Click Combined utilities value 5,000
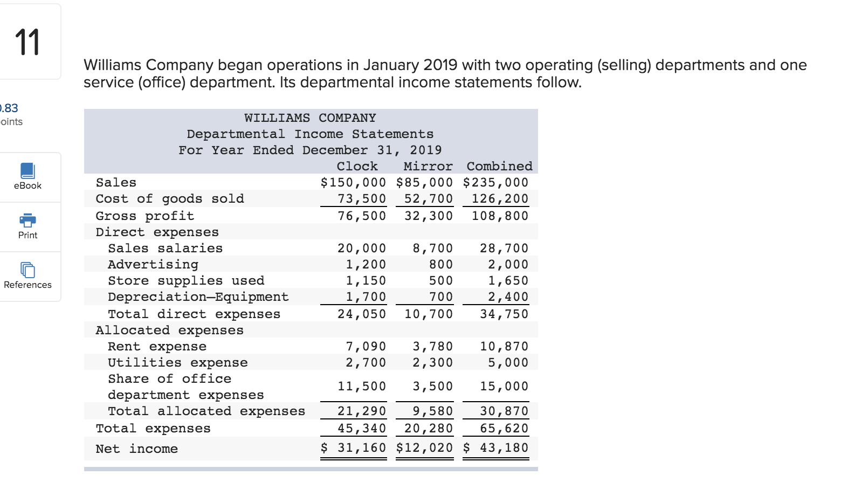 508,362
